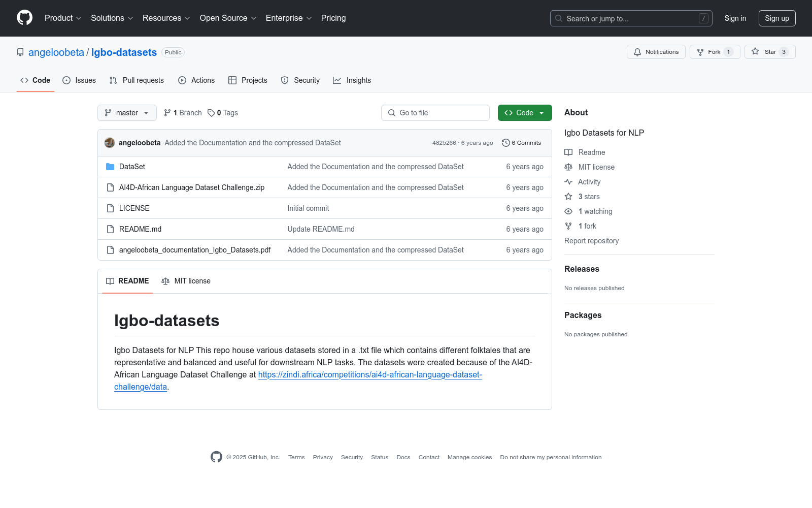Click the Search or jump to field
The height and width of the screenshot is (508, 812).
(631, 18)
